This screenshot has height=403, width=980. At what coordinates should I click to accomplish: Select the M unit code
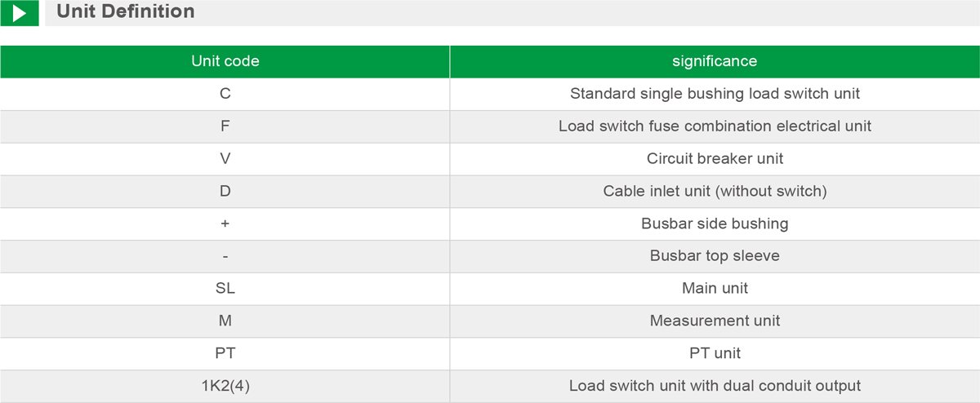(x=225, y=321)
